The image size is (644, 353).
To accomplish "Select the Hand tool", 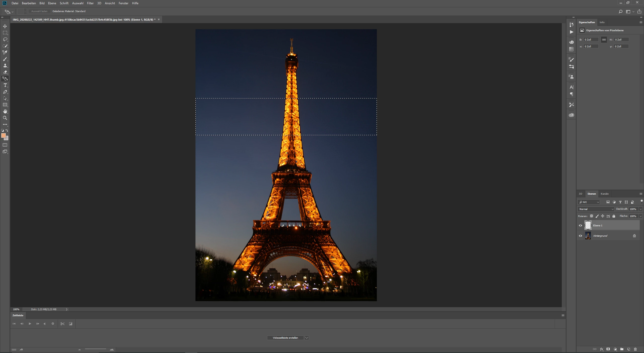I will tap(5, 111).
